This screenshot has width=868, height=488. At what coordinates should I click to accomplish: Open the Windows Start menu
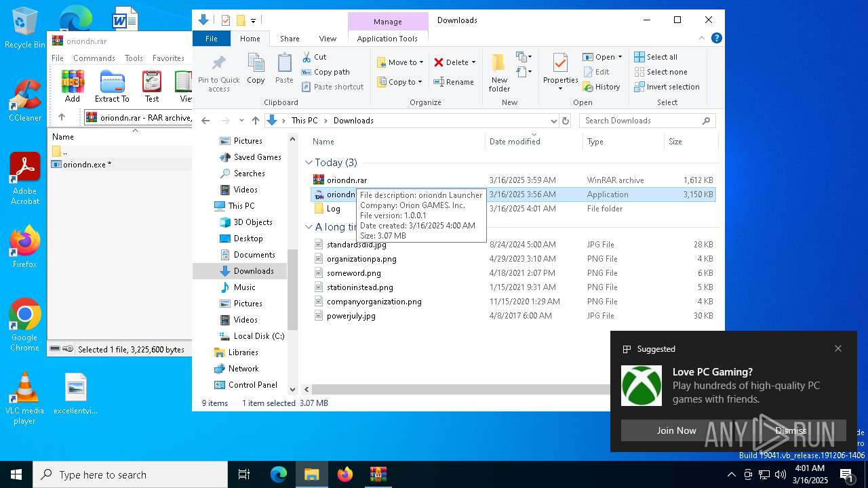pyautogui.click(x=16, y=474)
